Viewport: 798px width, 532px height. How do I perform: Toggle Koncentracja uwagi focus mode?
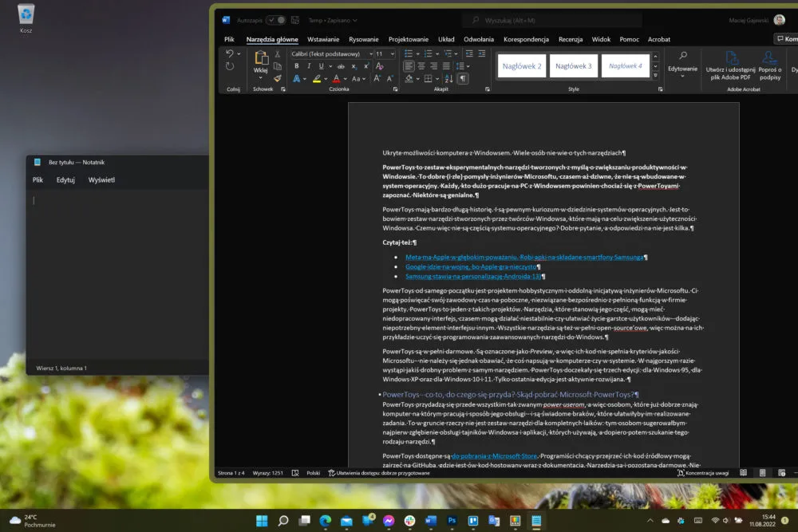tap(703, 473)
